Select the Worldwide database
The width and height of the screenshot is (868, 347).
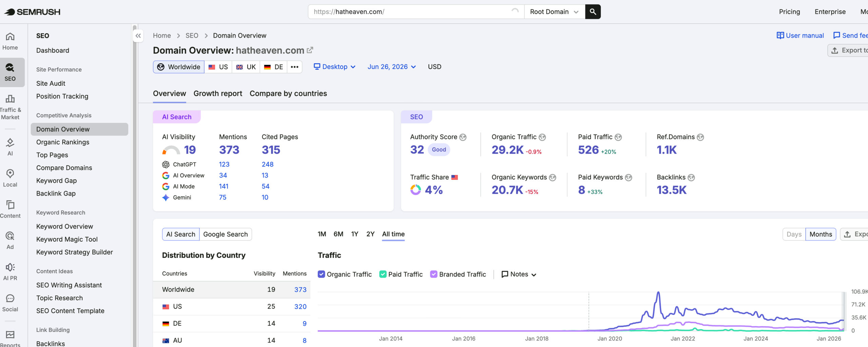tap(179, 67)
